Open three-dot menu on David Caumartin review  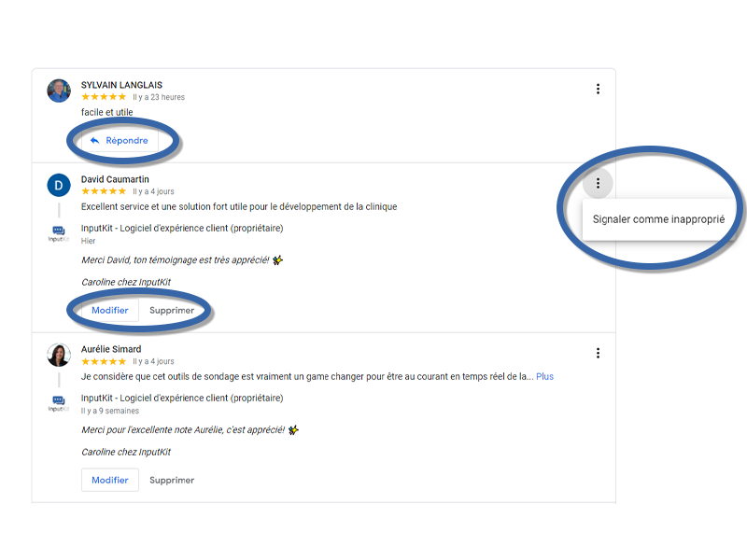(x=598, y=183)
